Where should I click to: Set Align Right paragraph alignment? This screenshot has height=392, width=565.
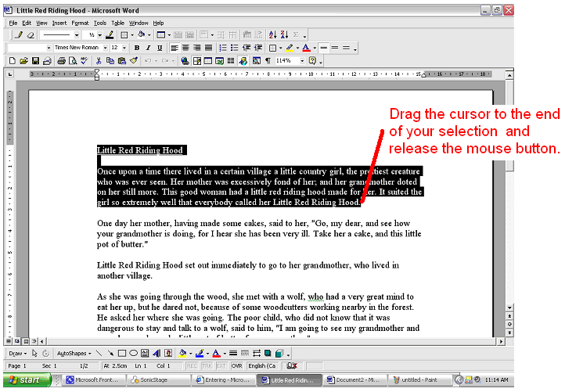[196, 48]
